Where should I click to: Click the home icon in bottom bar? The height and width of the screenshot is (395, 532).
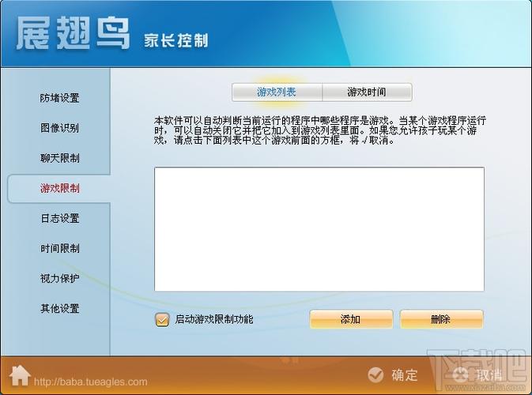[x=20, y=375]
